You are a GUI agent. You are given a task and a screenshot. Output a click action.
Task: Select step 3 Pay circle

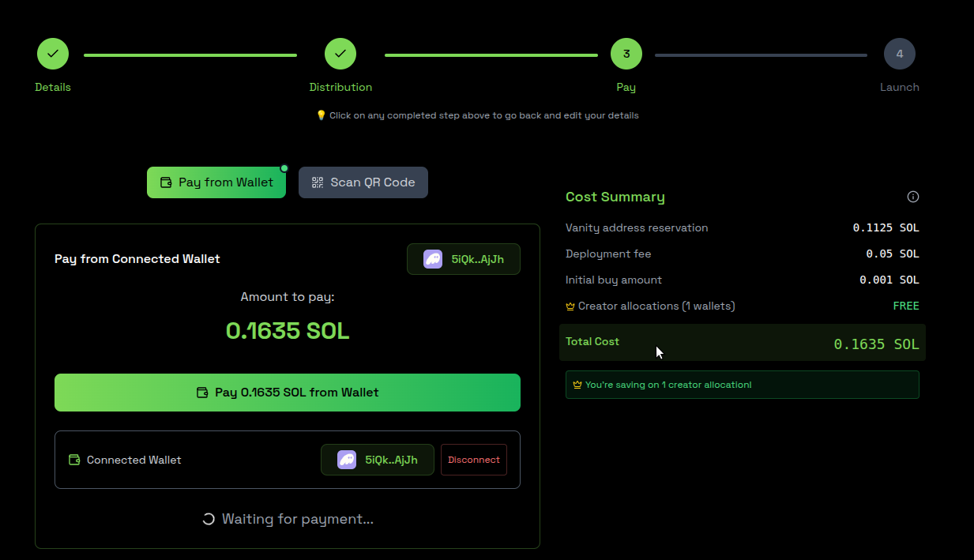[x=626, y=53]
